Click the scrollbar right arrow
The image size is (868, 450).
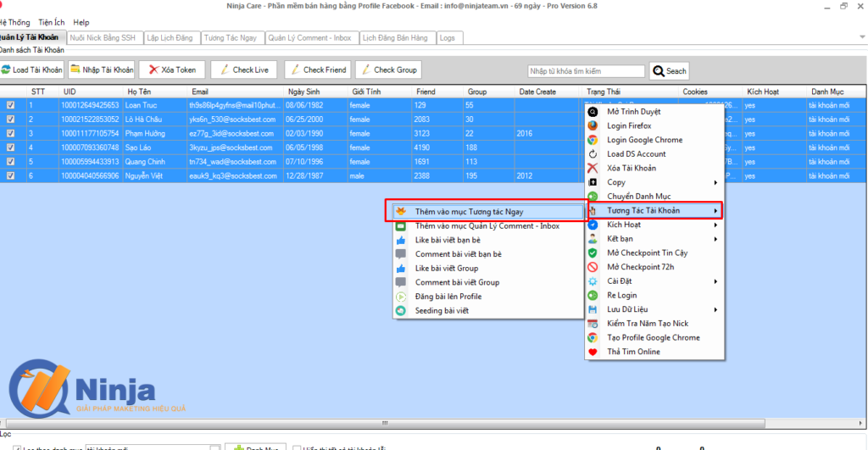pos(860,423)
